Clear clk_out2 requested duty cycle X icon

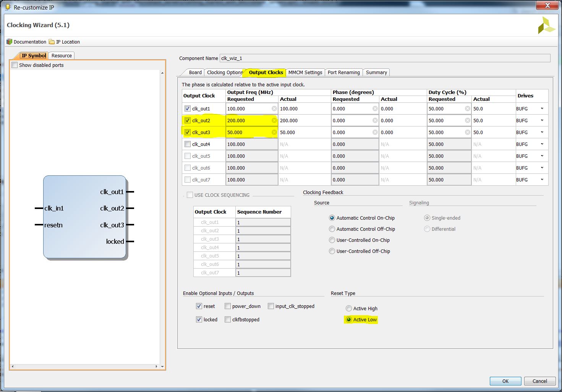pos(468,120)
